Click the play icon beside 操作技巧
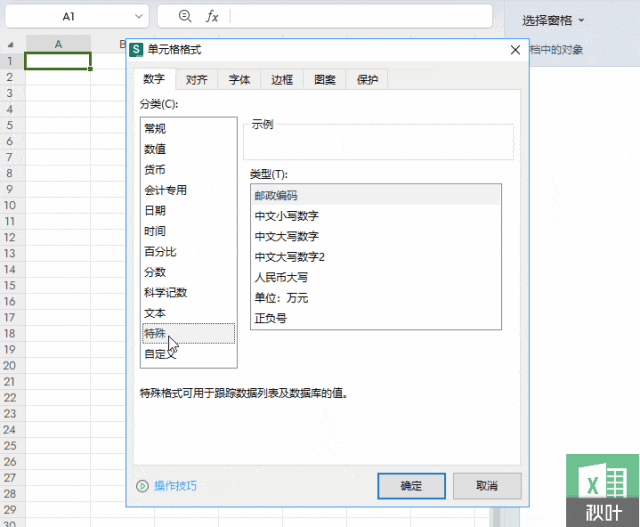The width and height of the screenshot is (640, 527). pos(142,486)
